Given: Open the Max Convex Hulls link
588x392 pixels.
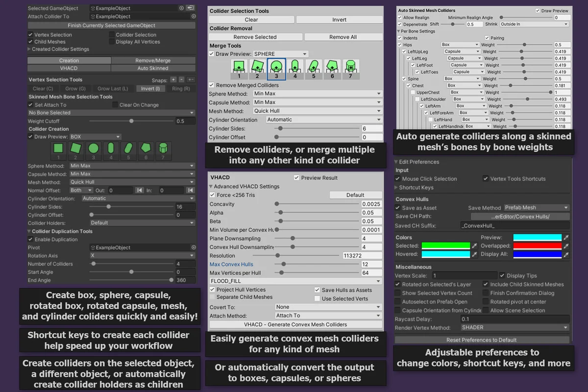Looking at the screenshot, I should coord(230,264).
